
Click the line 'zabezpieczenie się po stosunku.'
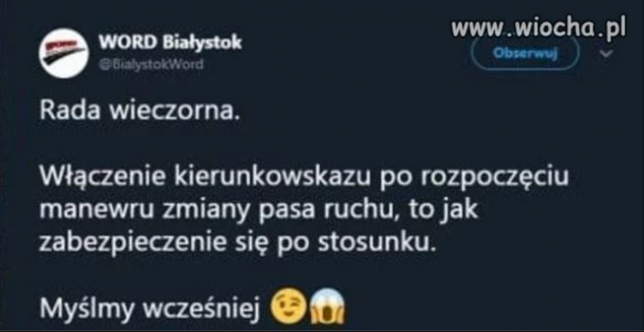(x=237, y=243)
